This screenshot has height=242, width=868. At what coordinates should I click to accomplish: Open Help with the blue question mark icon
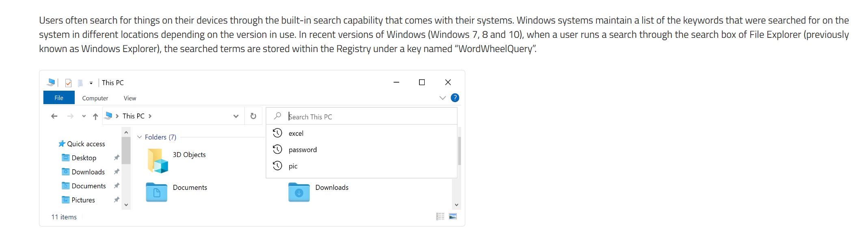coord(455,98)
